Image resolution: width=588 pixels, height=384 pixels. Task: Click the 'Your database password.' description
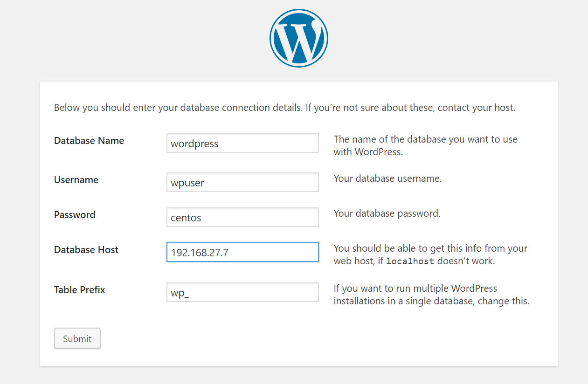coord(387,213)
